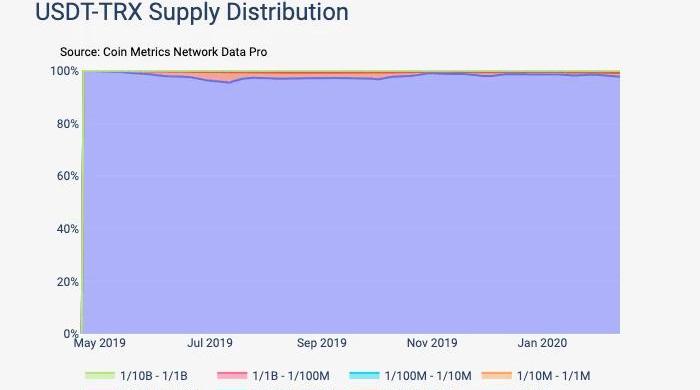Image resolution: width=700 pixels, height=390 pixels.
Task: Select the Nov 2019 x-axis label
Action: click(x=432, y=343)
